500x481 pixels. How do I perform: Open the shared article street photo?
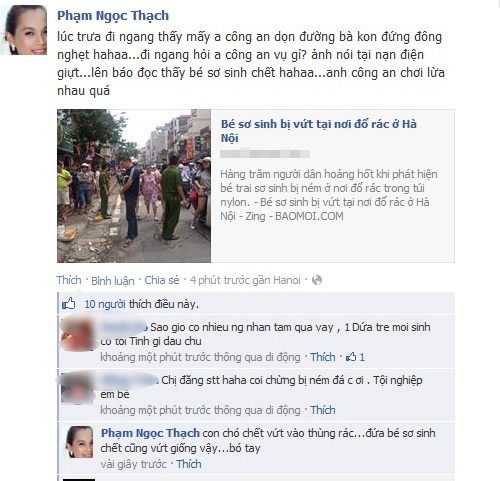point(134,186)
